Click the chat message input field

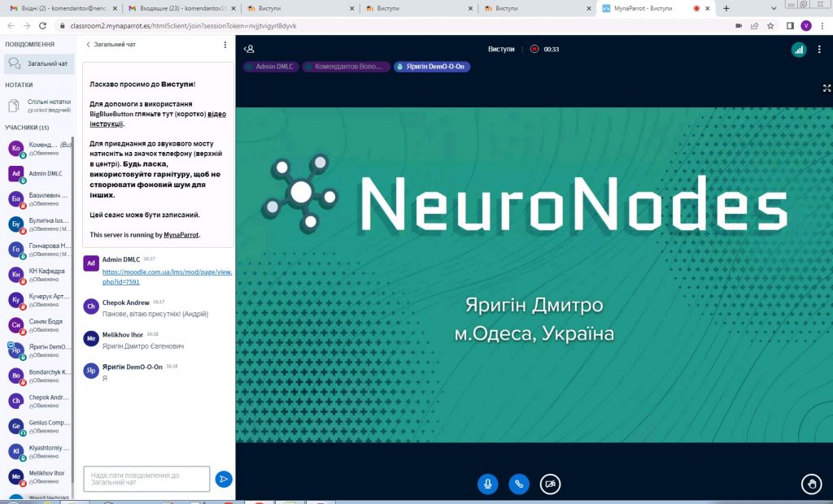tap(146, 479)
